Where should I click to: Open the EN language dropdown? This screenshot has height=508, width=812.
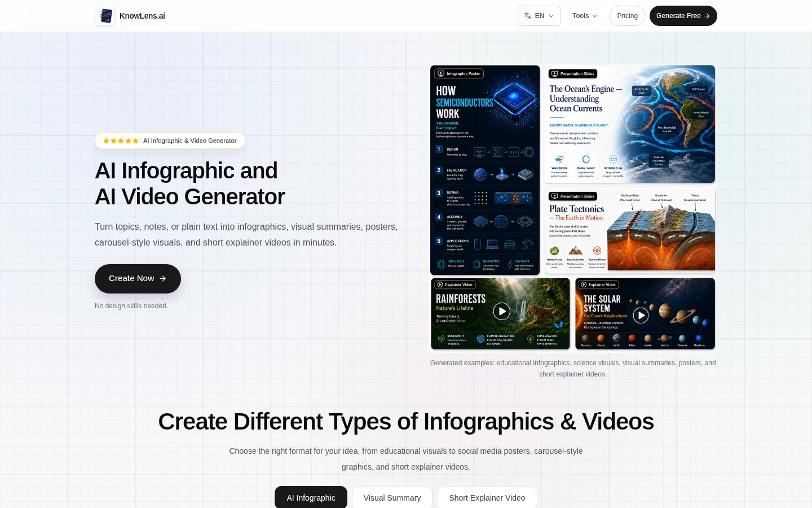click(539, 16)
